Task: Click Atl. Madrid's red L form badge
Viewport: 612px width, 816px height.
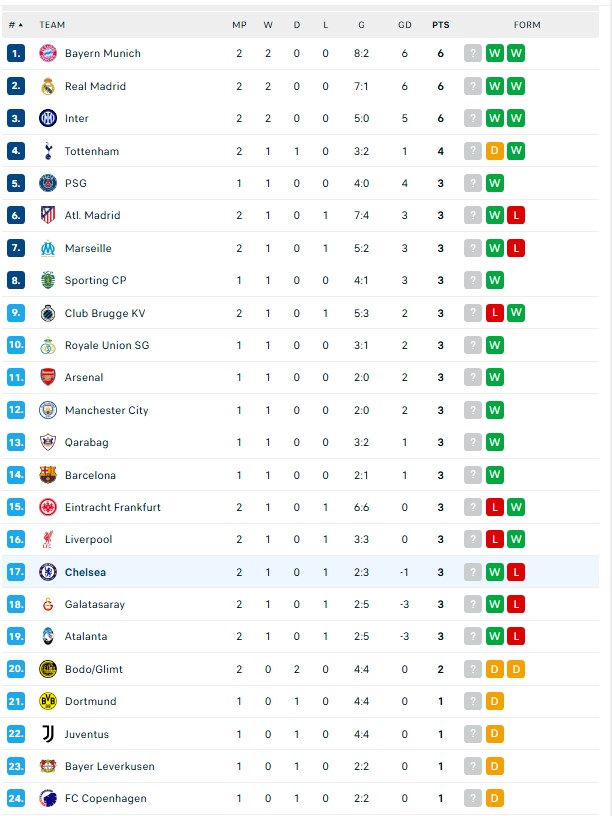Action: coord(516,216)
